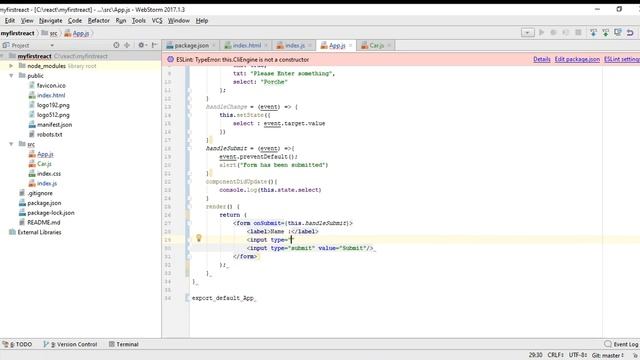The width and height of the screenshot is (640, 360).
Task: Select Car.js in the src folder
Action: (x=44, y=164)
